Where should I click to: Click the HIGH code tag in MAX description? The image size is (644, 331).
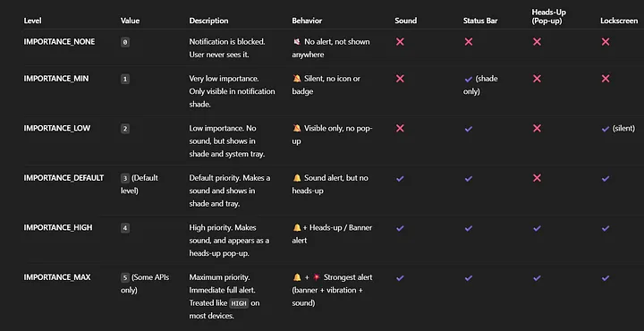239,303
